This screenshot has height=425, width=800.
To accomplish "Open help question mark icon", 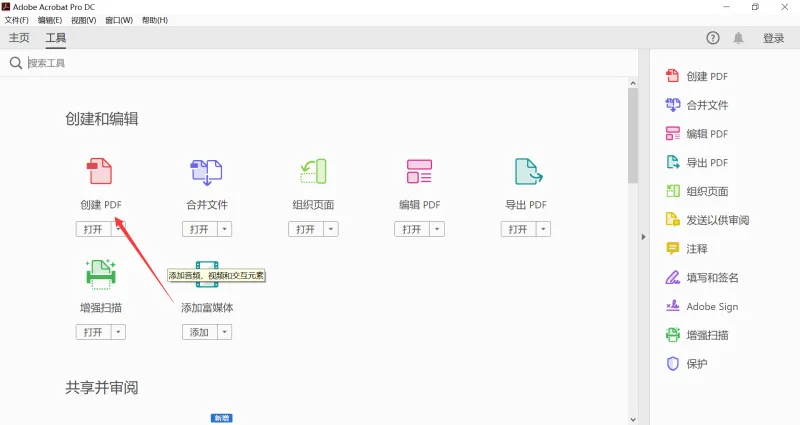I will click(x=713, y=38).
